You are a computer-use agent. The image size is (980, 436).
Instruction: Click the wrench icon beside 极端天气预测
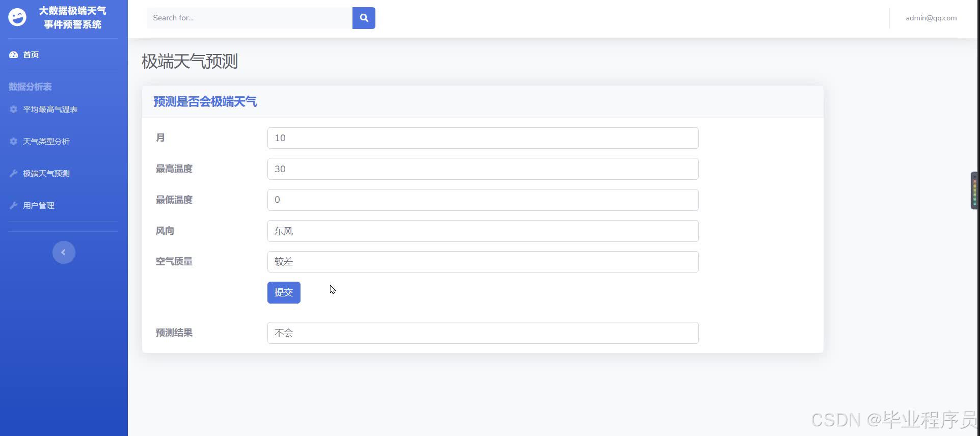pyautogui.click(x=14, y=173)
